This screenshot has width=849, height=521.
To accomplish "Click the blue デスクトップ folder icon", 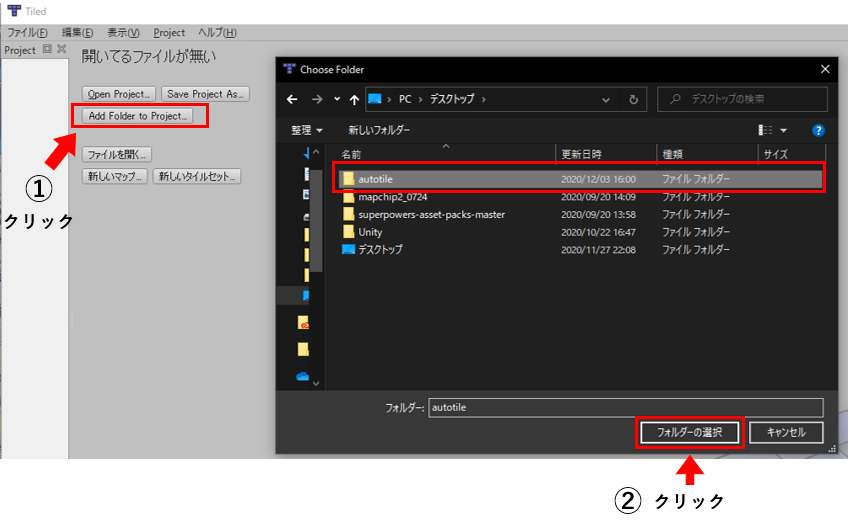I will coord(348,249).
